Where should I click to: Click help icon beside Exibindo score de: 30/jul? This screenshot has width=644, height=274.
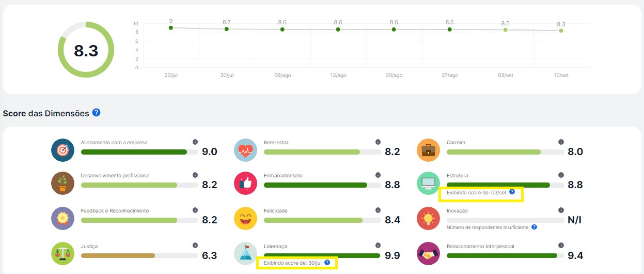(327, 263)
